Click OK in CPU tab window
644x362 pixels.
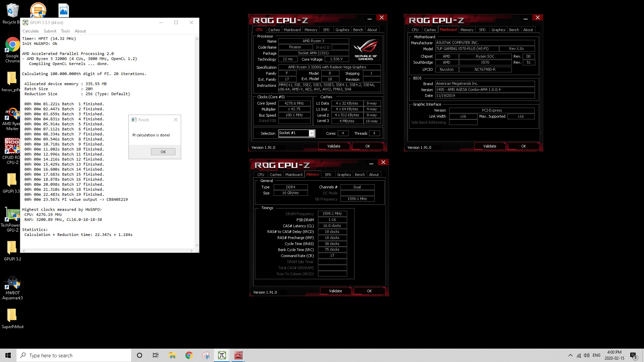(368, 146)
